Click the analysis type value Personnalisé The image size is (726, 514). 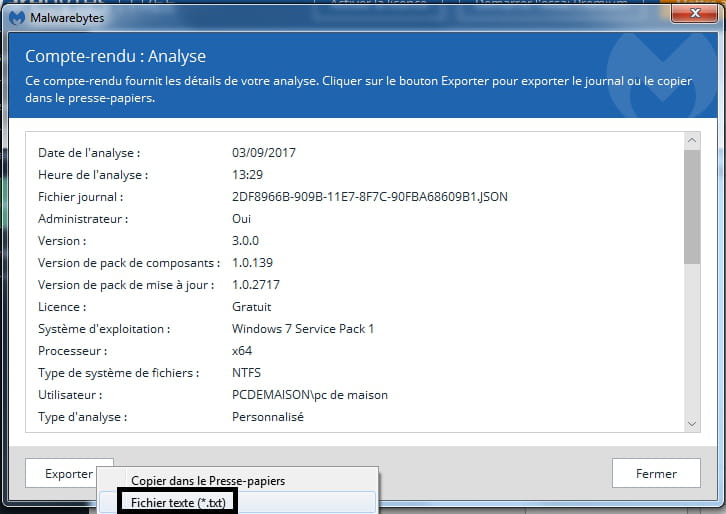point(268,417)
